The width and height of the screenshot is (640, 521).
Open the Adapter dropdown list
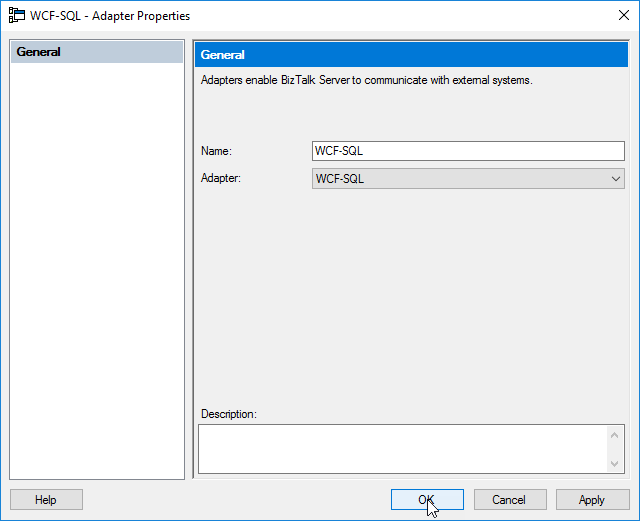(x=468, y=179)
